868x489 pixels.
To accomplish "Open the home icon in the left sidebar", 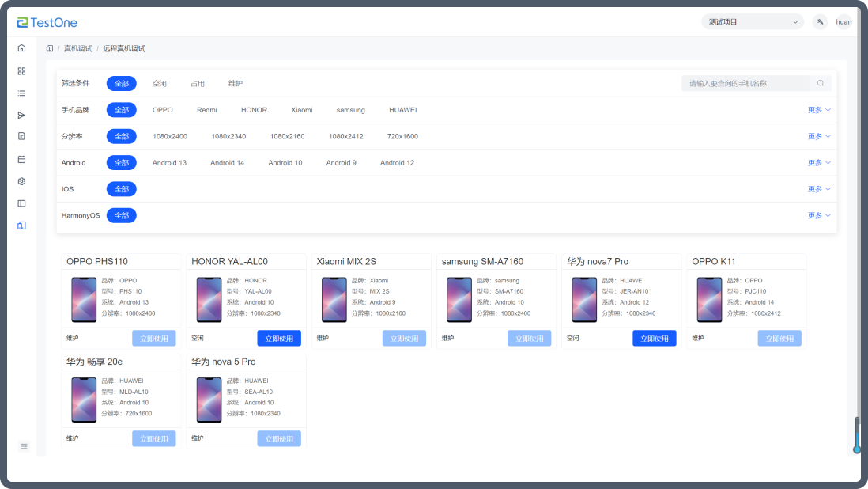I will (21, 48).
